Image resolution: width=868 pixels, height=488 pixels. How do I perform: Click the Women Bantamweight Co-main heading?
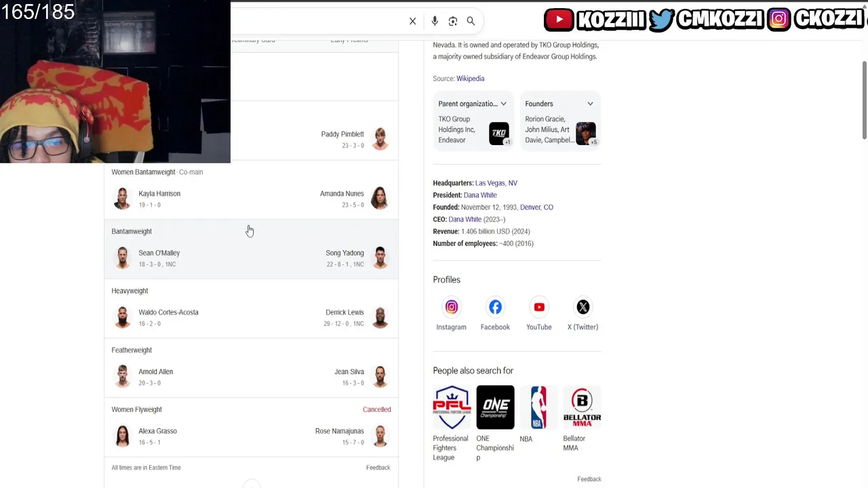(157, 172)
